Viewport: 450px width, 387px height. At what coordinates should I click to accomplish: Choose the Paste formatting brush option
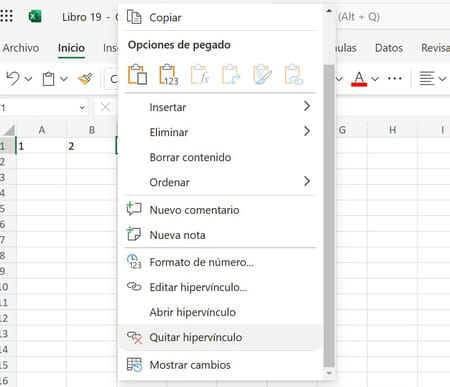[x=262, y=74]
